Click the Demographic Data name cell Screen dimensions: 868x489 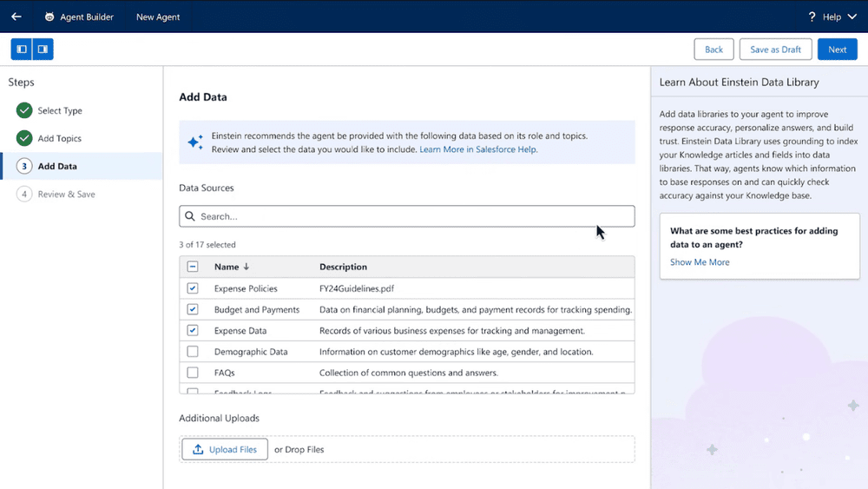[x=251, y=352]
